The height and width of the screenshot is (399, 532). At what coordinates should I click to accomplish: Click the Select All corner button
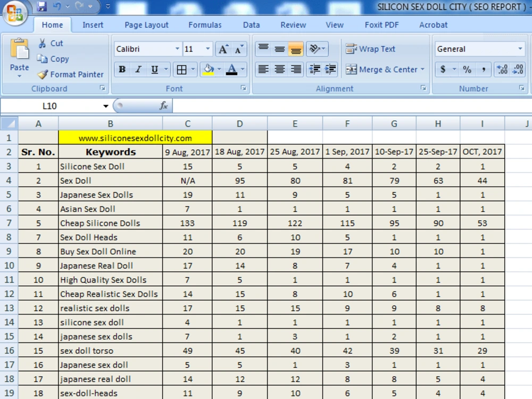tap(9, 123)
